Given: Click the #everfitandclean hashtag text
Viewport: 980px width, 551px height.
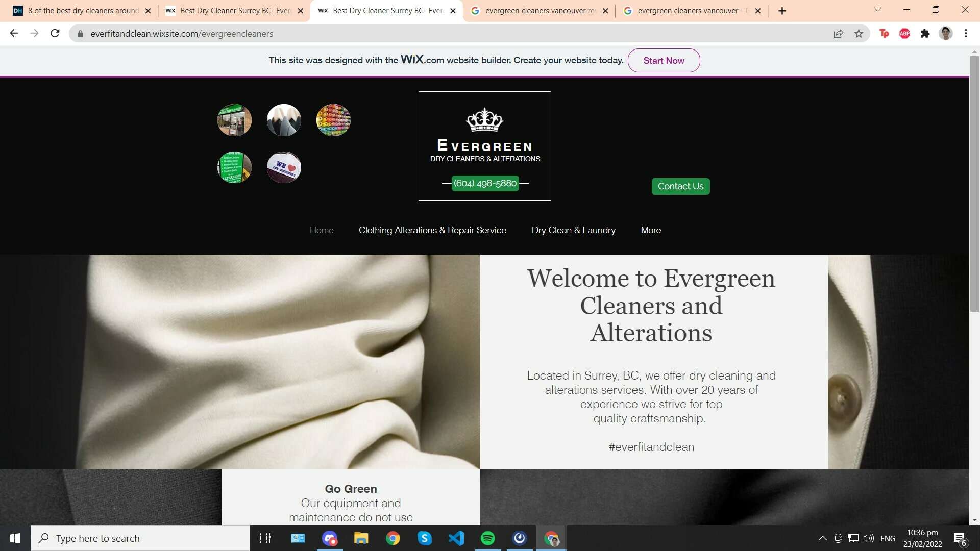Looking at the screenshot, I should (x=651, y=447).
